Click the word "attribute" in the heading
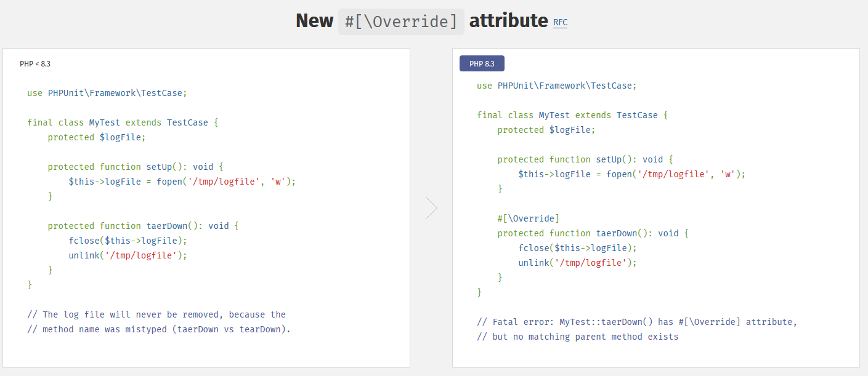This screenshot has height=376, width=868. point(508,21)
